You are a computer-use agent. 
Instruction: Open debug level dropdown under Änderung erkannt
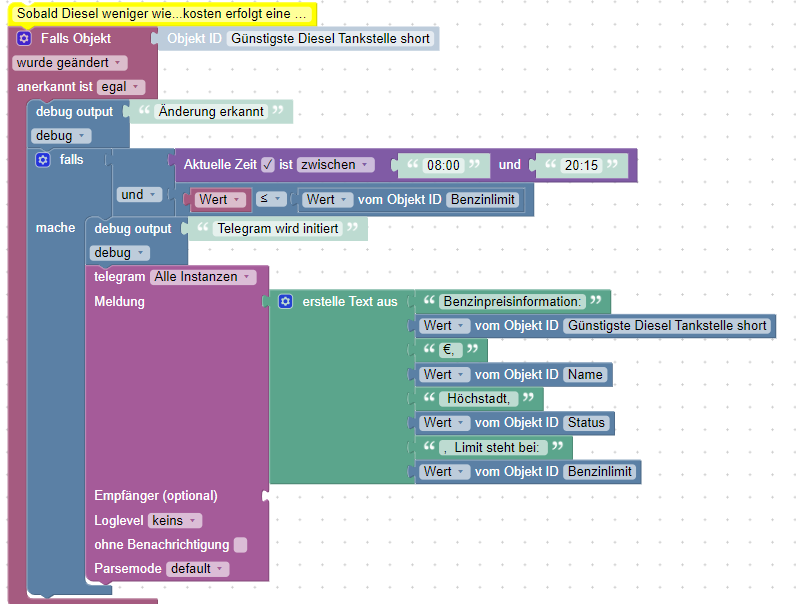[61, 136]
